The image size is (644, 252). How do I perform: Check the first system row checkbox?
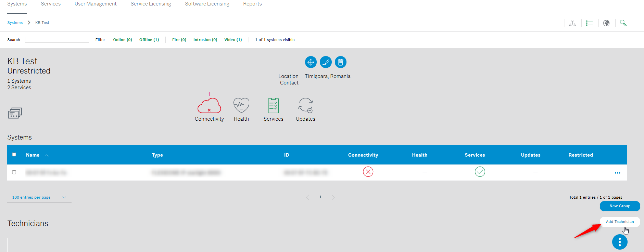click(14, 172)
